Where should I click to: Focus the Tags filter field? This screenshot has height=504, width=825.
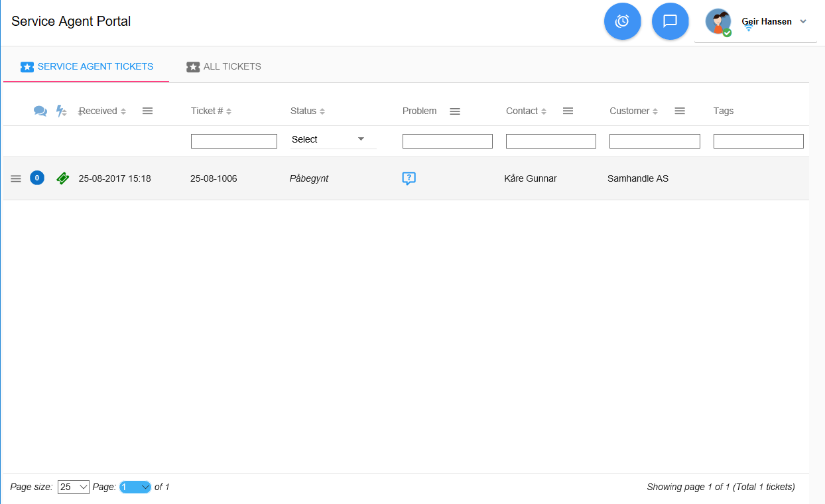point(759,141)
